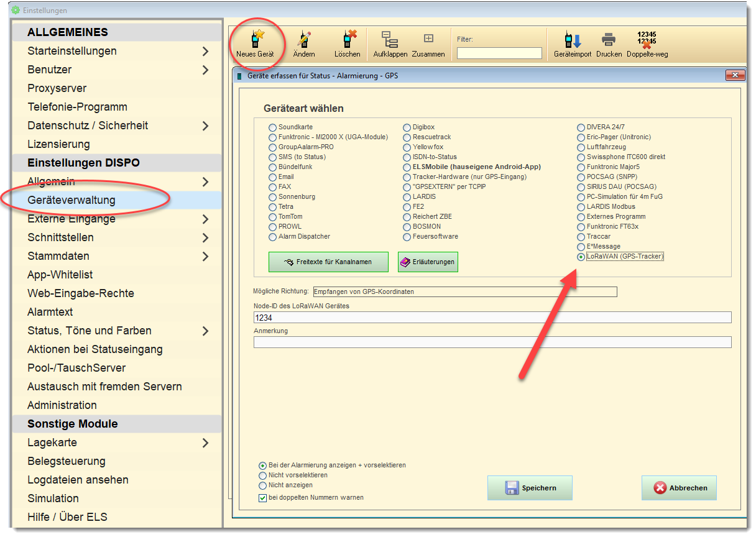Click the Zusammen collapse tree icon

click(428, 40)
